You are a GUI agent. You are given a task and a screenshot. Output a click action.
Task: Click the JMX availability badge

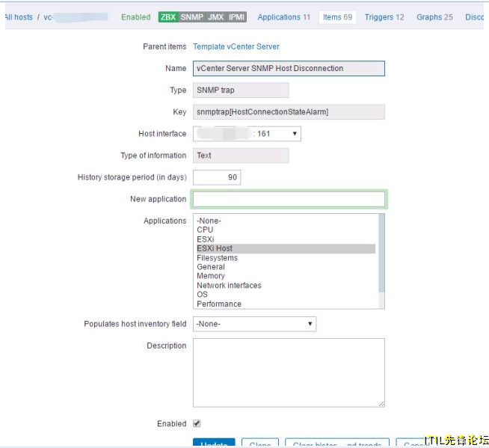216,17
